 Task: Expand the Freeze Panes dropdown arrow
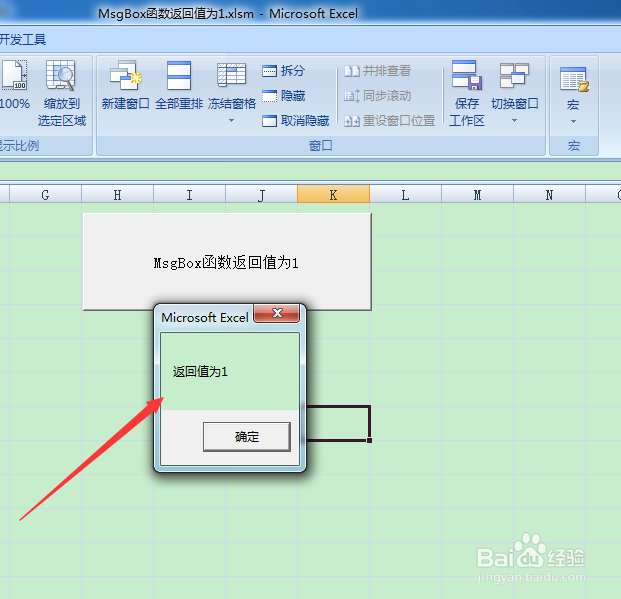pos(232,120)
